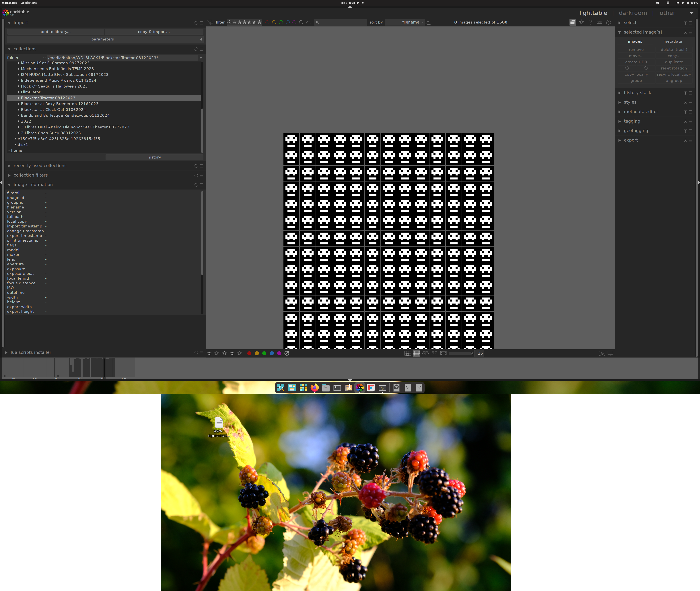The height and width of the screenshot is (591, 700).
Task: Toggle focus-peaking mode icon
Action: point(602,353)
